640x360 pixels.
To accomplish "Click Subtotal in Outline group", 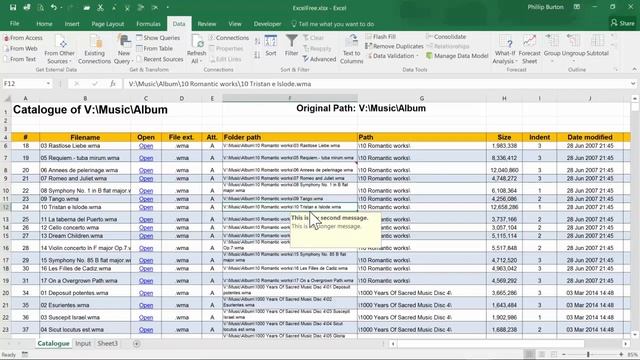I will (597, 45).
